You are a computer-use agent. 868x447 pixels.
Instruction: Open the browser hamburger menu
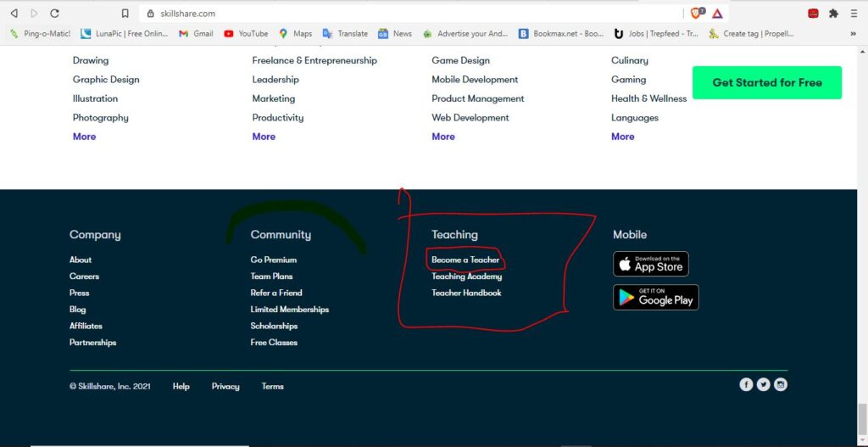pos(854,14)
